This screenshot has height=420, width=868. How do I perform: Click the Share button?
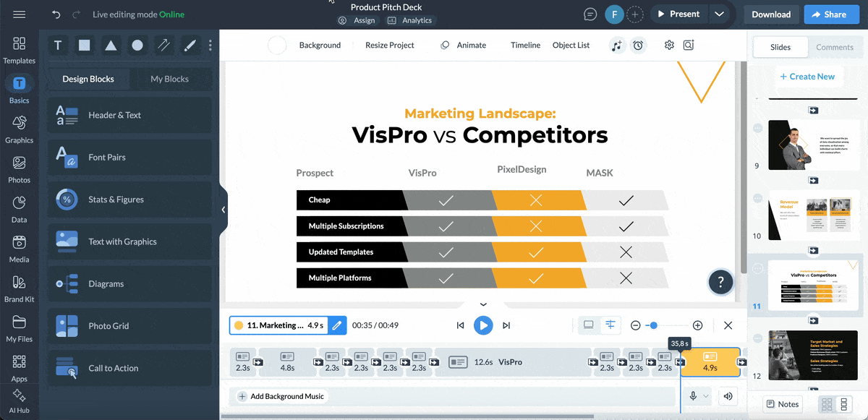click(828, 14)
